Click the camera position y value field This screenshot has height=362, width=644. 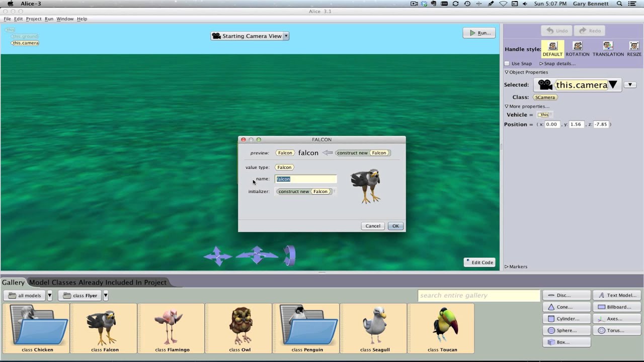(576, 124)
